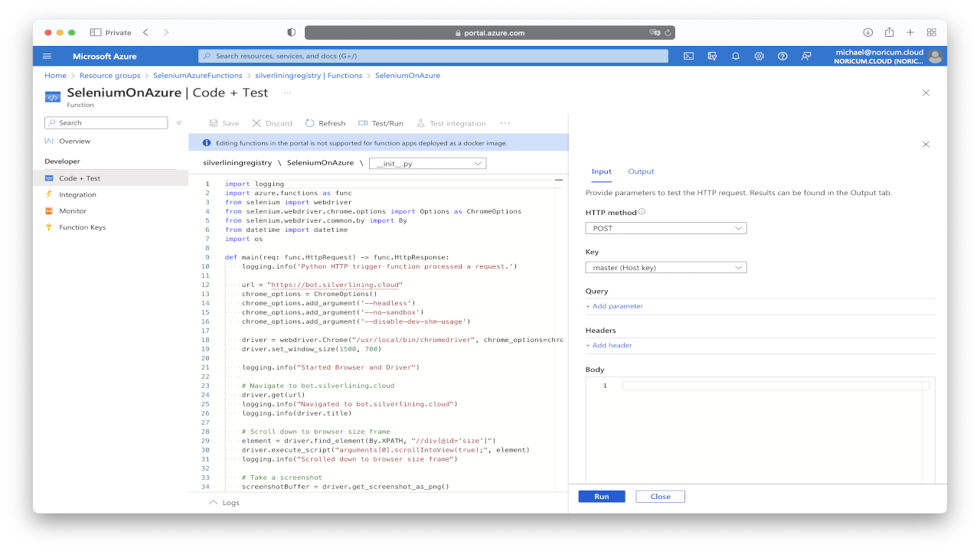Open Azure portal settings gear
Viewport: 980px width, 551px height.
point(759,56)
